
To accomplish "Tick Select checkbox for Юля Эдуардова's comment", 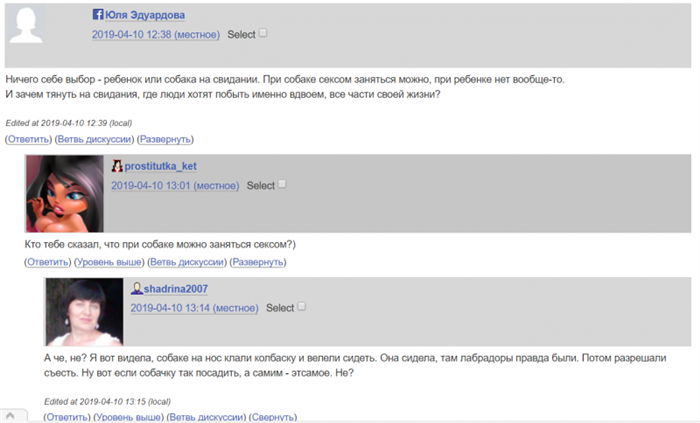I will [263, 33].
